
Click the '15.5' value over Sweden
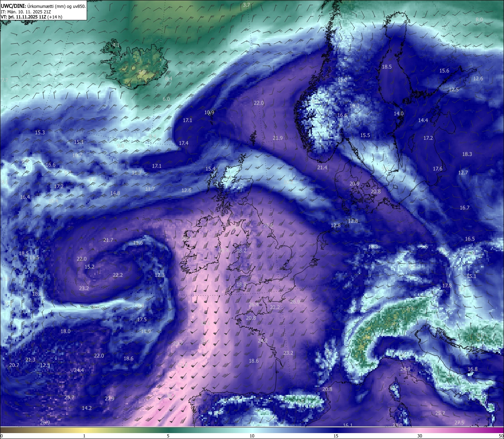[x=365, y=135]
